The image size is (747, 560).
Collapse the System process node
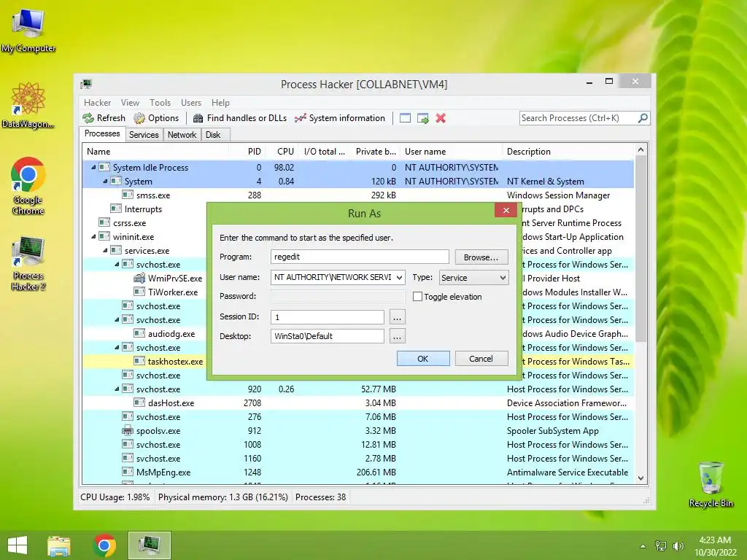(x=105, y=181)
